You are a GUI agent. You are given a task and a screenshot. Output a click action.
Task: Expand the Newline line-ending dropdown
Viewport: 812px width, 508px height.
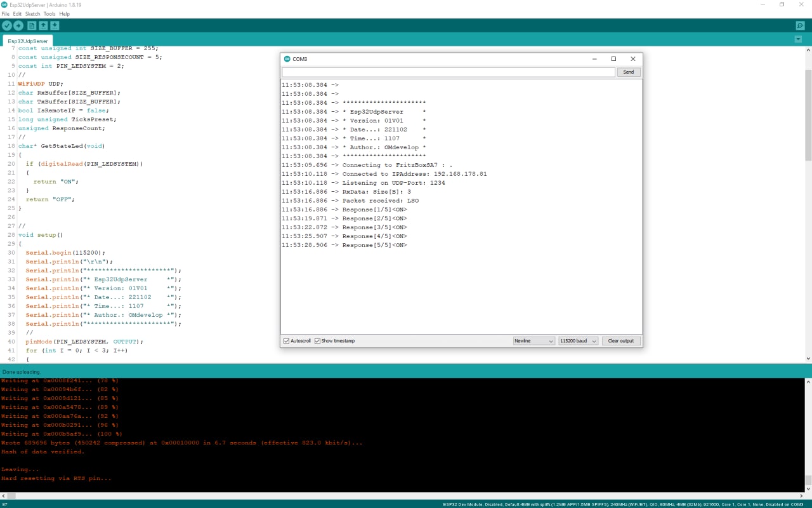[534, 341]
